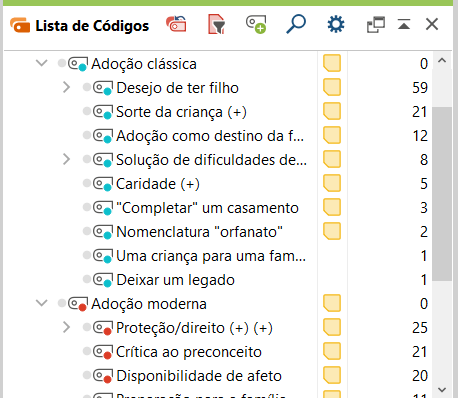Toggle activation dot of Deixar um legado
Viewport: 458px width, 398px height.
coord(87,279)
